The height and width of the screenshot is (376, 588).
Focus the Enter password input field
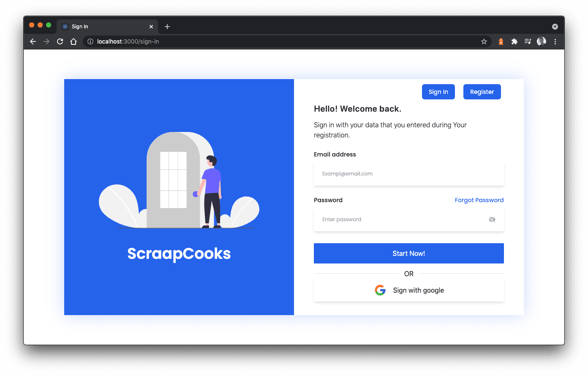[409, 220]
